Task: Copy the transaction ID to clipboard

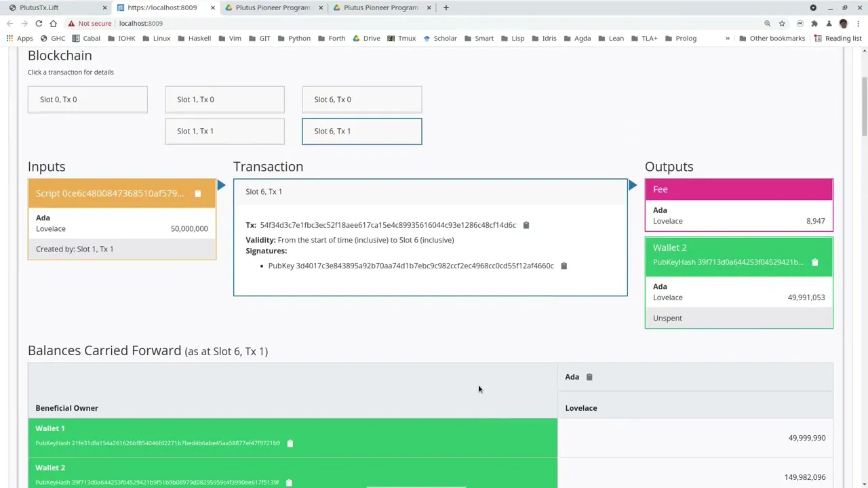Action: tap(526, 225)
